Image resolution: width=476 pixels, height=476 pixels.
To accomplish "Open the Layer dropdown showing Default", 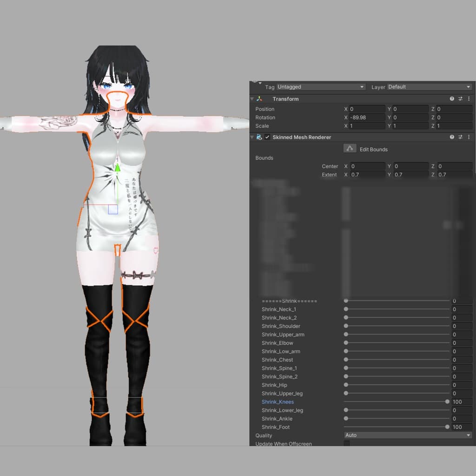I will click(x=430, y=87).
